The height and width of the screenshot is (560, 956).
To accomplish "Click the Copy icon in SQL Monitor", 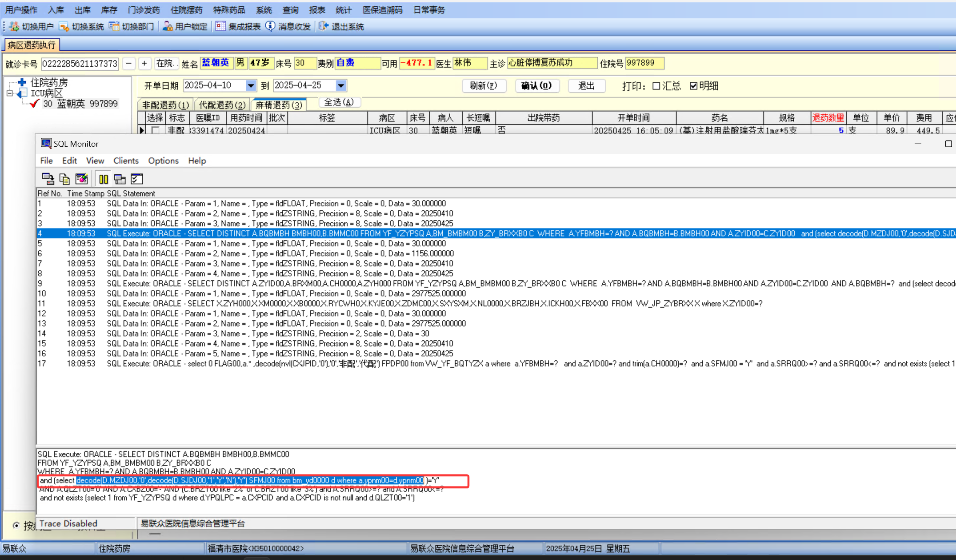I will (64, 179).
